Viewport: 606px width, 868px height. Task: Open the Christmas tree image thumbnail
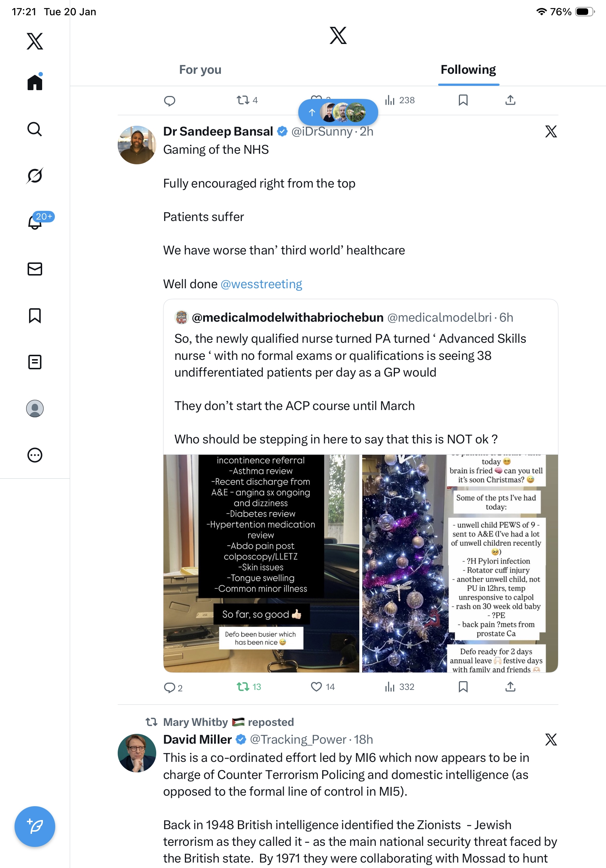pyautogui.click(x=460, y=563)
